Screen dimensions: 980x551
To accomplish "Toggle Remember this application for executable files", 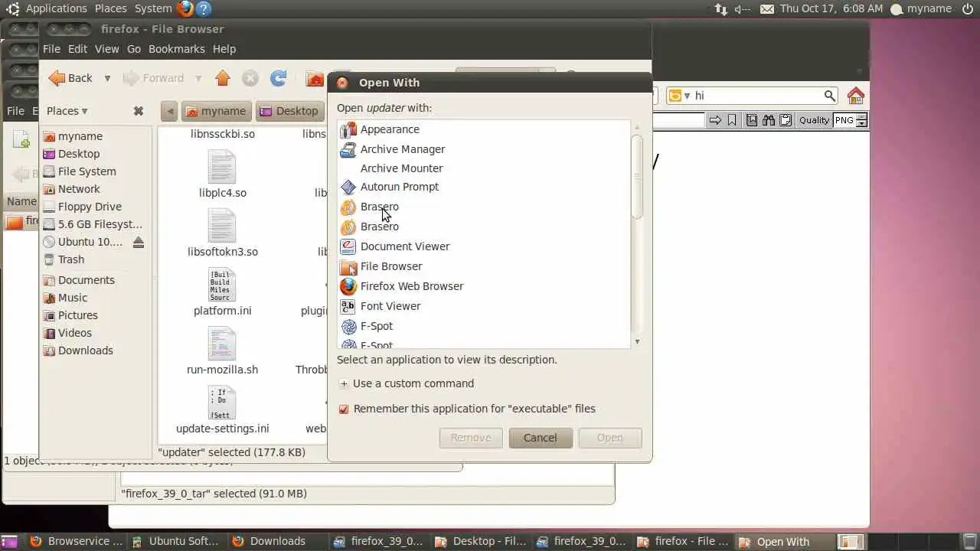I will point(344,409).
